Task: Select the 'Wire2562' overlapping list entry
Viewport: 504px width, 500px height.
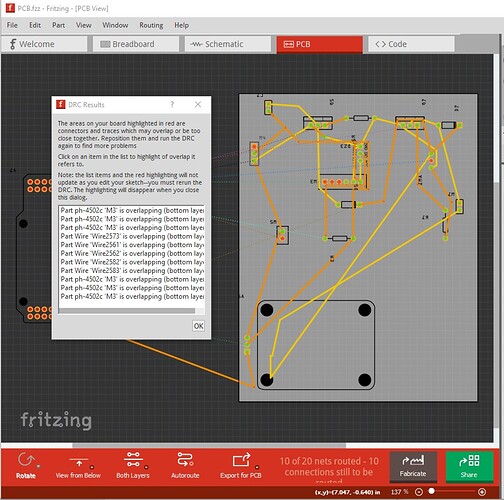Action: tap(132, 253)
